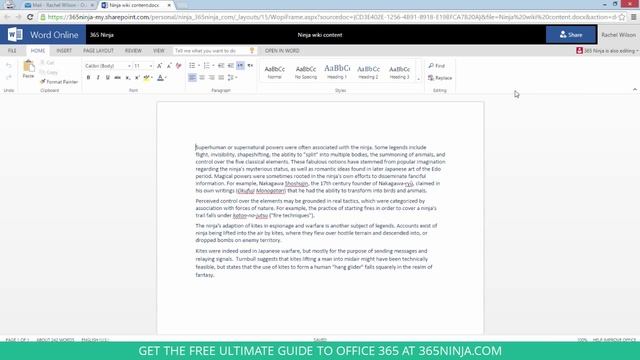Viewport: 640px width, 360px height.
Task: Expand the 365 Ninja is also editing list
Action: tap(607, 51)
